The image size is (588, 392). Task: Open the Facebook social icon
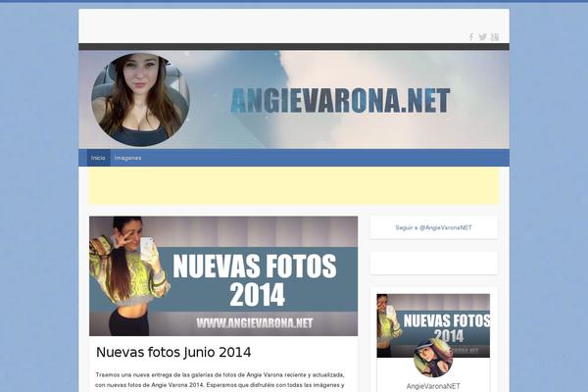470,37
